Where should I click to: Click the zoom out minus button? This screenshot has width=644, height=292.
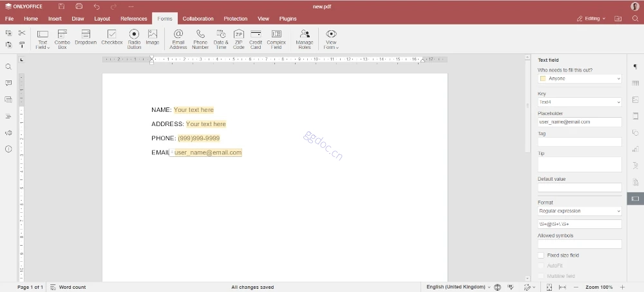point(576,287)
